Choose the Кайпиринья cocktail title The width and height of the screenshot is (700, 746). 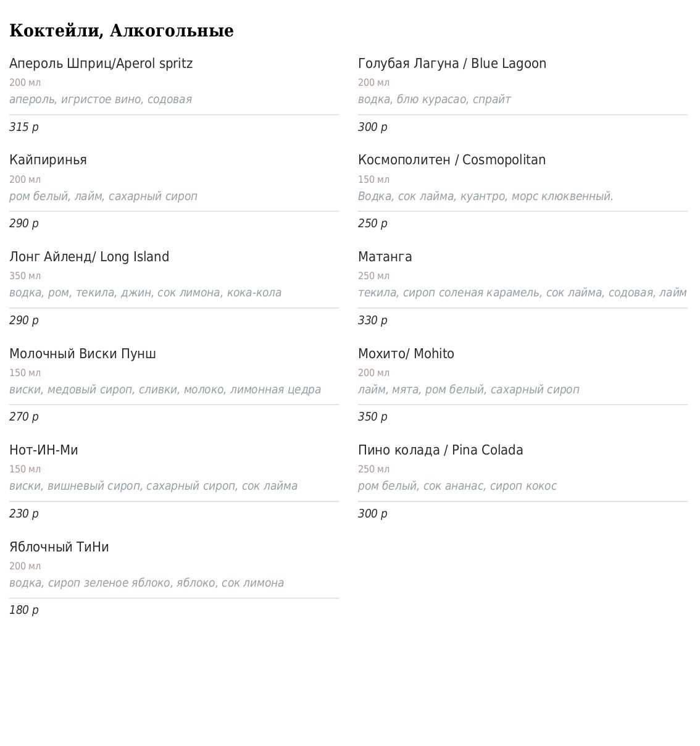click(x=48, y=160)
